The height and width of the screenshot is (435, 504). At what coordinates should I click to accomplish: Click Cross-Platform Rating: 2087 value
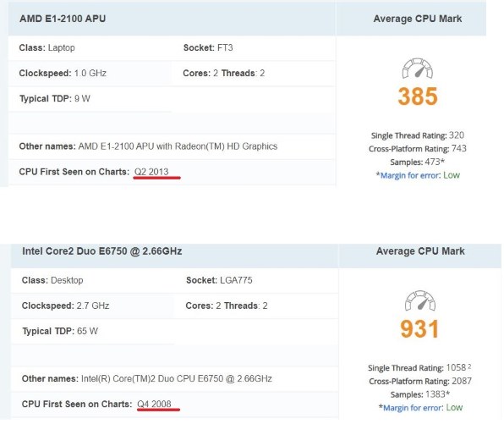pyautogui.click(x=462, y=381)
